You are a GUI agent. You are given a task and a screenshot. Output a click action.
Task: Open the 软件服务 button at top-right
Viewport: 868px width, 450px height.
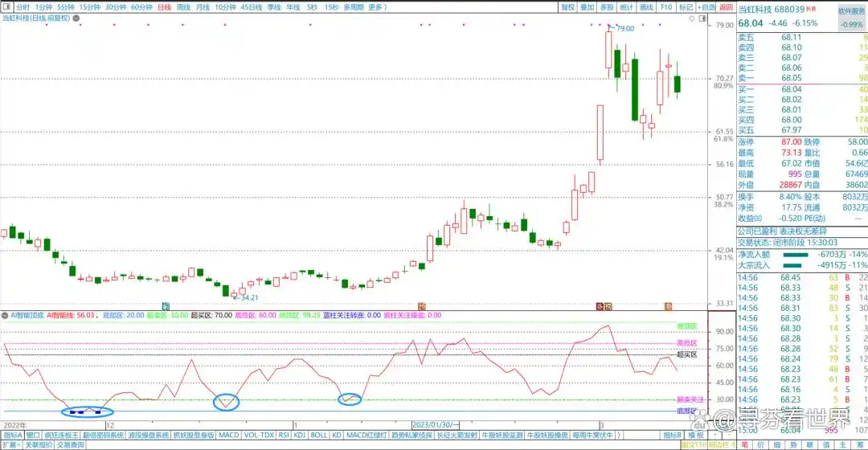tap(851, 11)
